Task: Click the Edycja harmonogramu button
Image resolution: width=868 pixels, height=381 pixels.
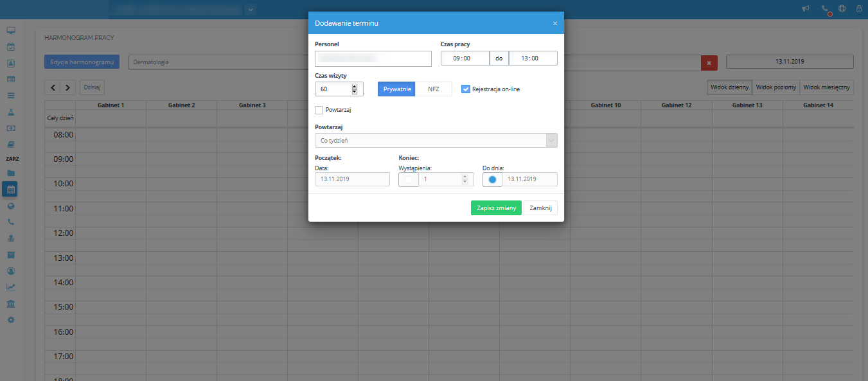Action: (82, 62)
